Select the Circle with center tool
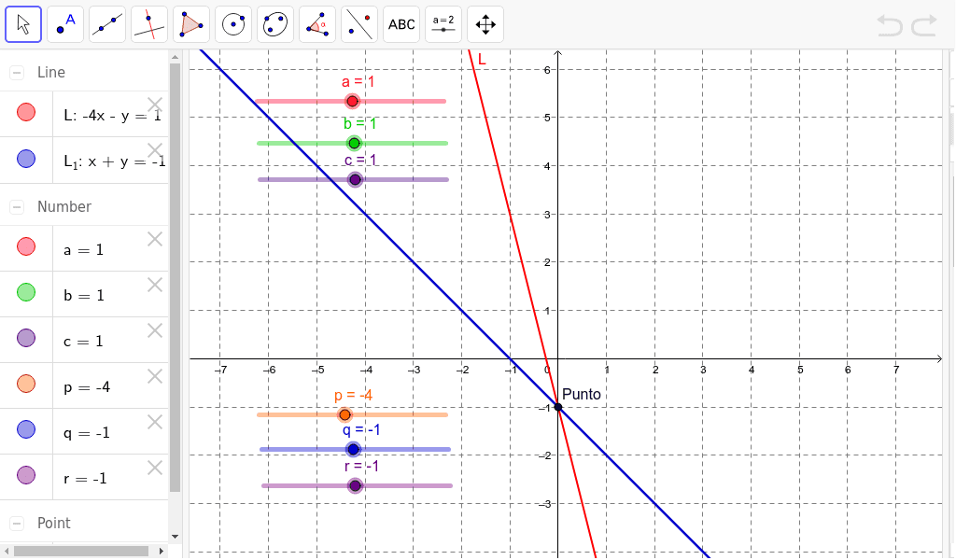Image resolution: width=956 pixels, height=560 pixels. pos(233,24)
